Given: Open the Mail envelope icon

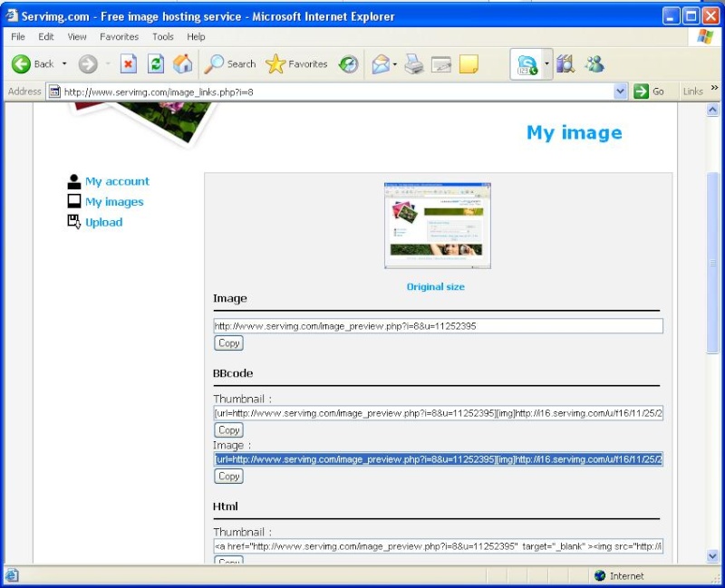Looking at the screenshot, I should [x=381, y=63].
